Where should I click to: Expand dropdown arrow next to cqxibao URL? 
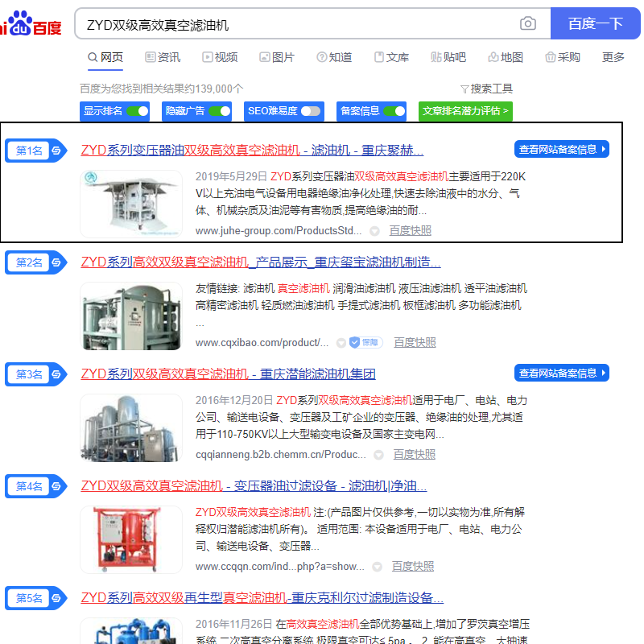coord(341,343)
